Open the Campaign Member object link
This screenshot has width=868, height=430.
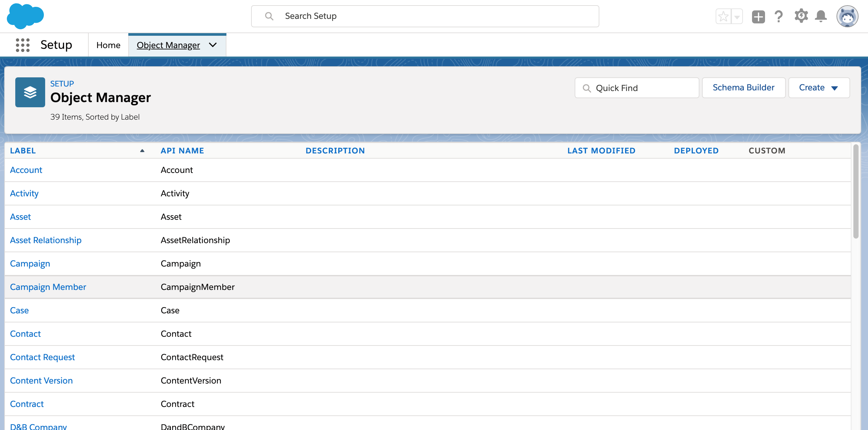pos(48,287)
